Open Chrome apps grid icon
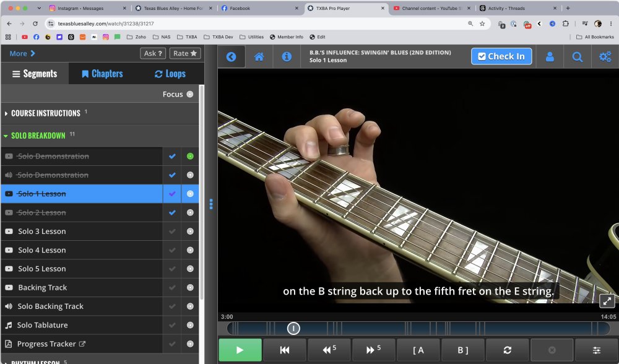Viewport: 619px width, 364px height. (8, 37)
